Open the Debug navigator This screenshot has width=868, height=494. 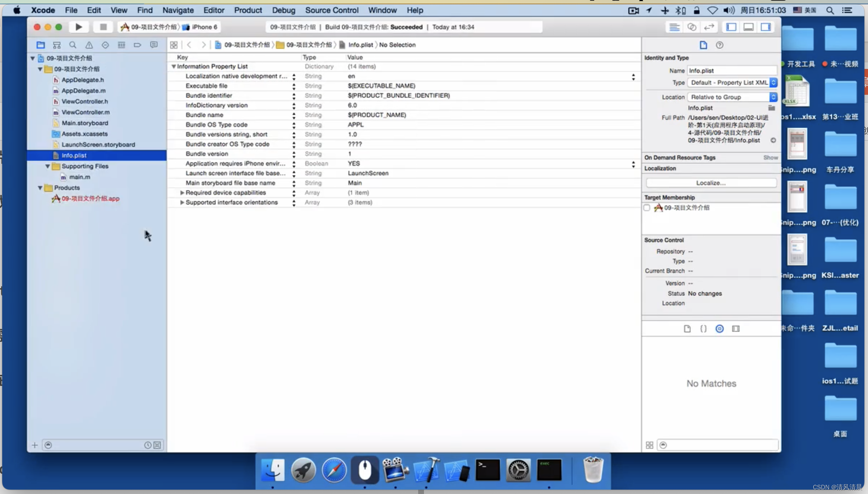pyautogui.click(x=121, y=45)
